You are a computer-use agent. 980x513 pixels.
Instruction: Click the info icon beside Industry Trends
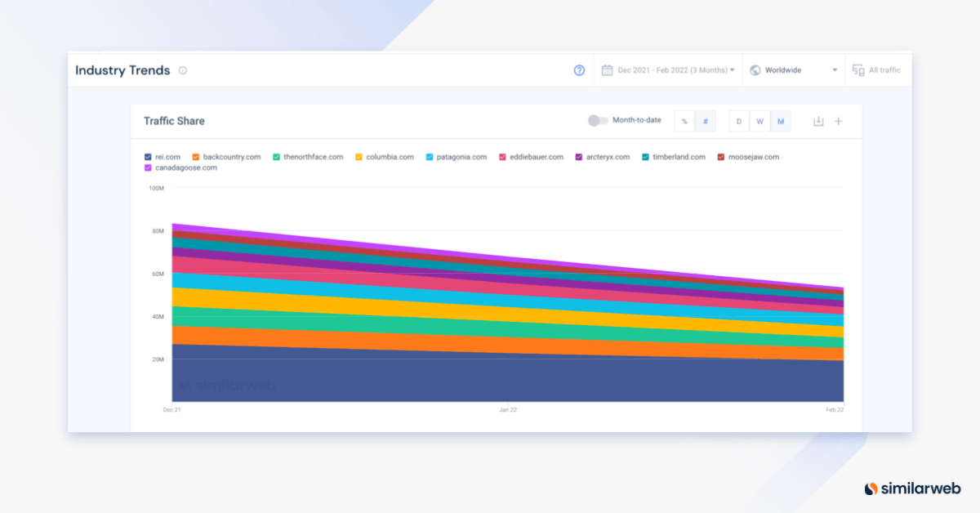183,70
